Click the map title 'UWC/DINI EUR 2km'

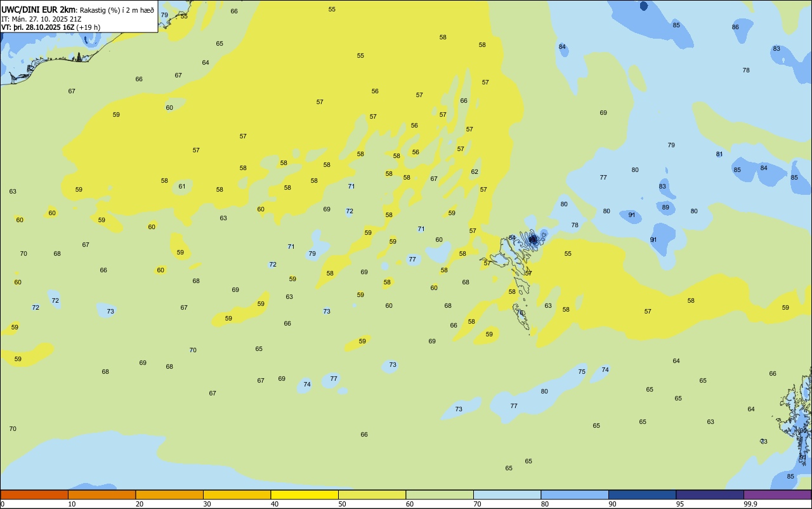click(39, 10)
